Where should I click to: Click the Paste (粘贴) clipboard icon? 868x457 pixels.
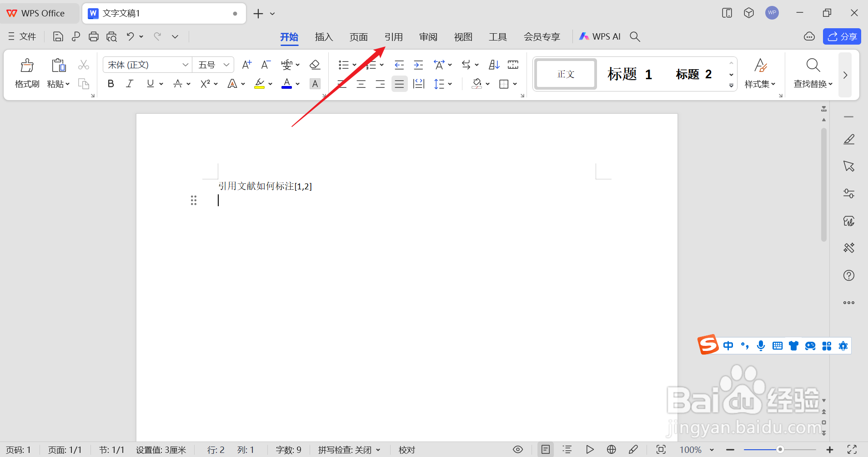[x=58, y=66]
